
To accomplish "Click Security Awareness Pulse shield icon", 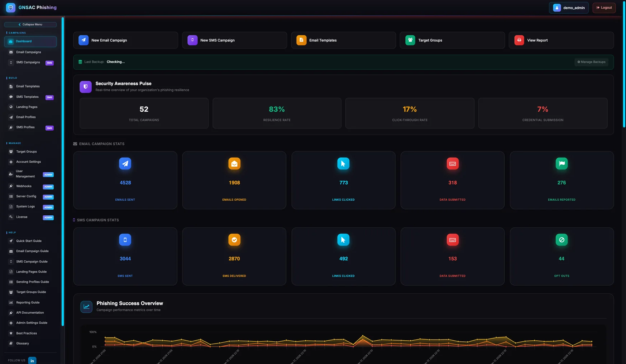I will [x=86, y=87].
